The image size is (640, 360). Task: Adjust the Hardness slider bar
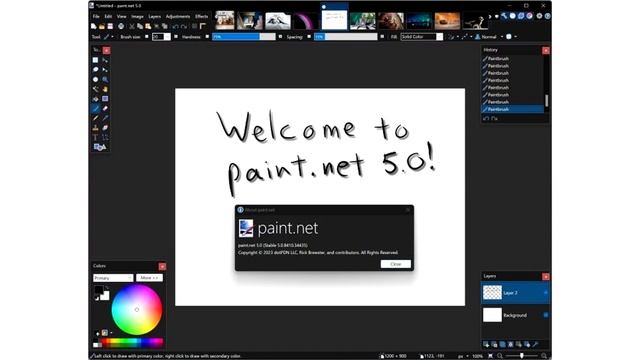point(244,37)
